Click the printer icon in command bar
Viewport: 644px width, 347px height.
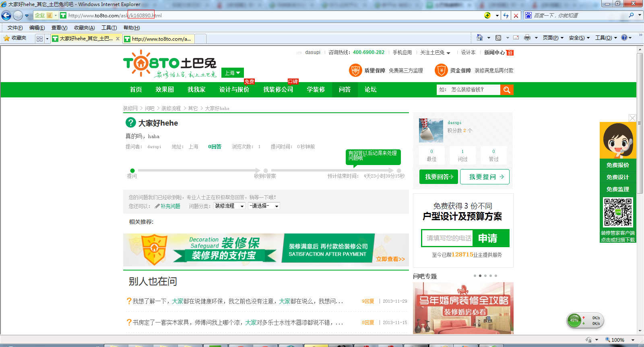coord(527,37)
